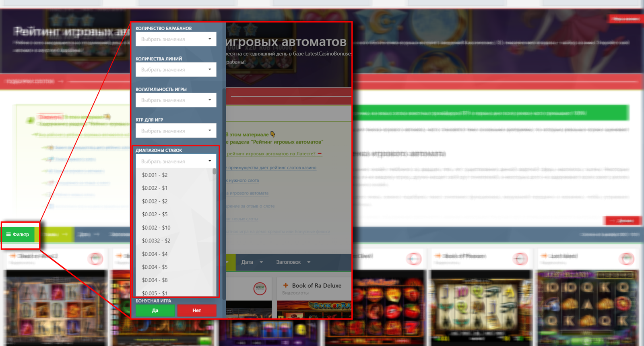Click the red minus icon after the Латесте link
Viewport: 644px width, 346px height.
(x=320, y=153)
